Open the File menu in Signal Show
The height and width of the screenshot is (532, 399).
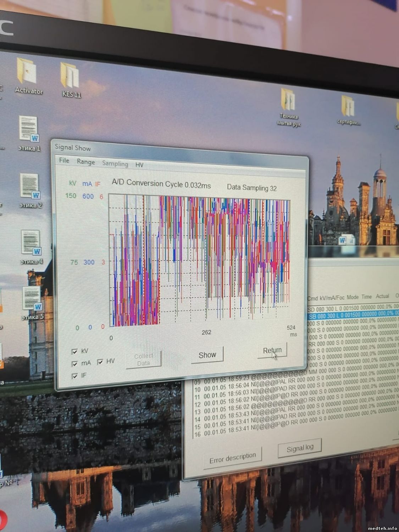(64, 161)
